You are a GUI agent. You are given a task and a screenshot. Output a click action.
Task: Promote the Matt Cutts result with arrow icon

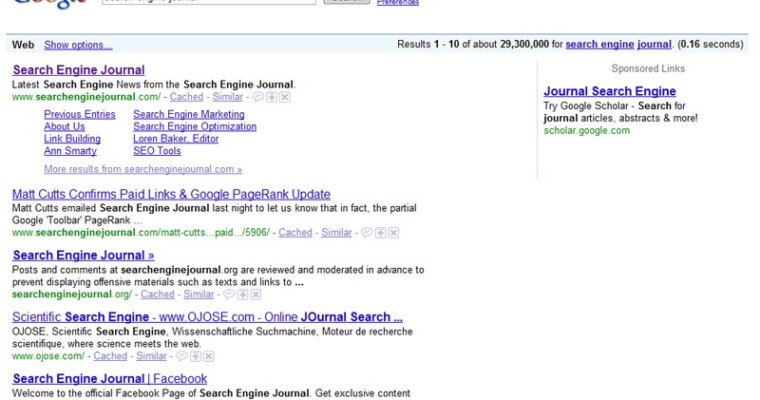(x=381, y=233)
